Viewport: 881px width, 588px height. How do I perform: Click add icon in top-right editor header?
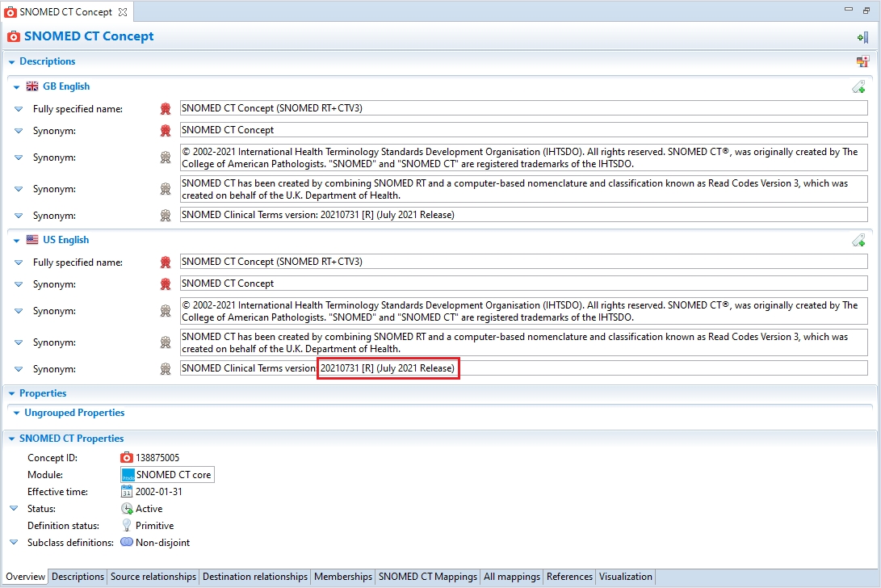click(x=862, y=37)
